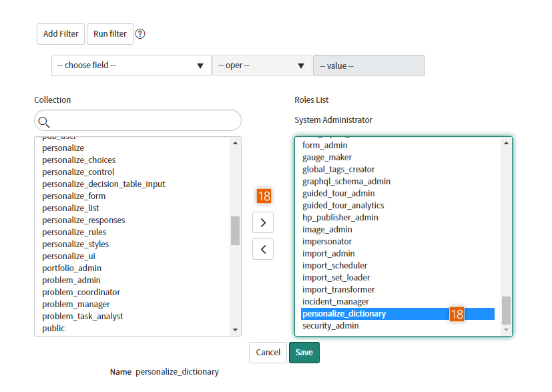Select gauge_maker in Roles List

click(x=326, y=158)
